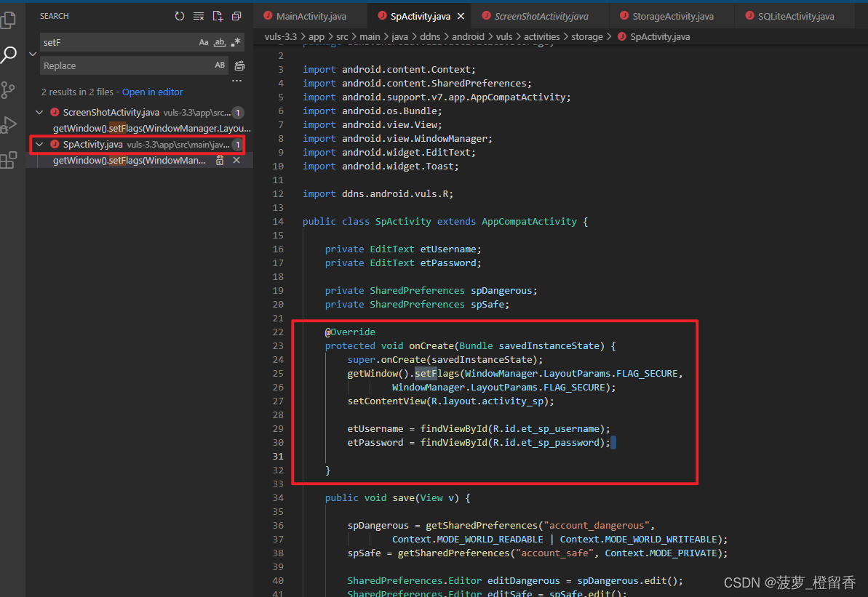Image resolution: width=868 pixels, height=597 pixels.
Task: Open SpActivity.java getWindow().setFlags match result
Action: (129, 161)
